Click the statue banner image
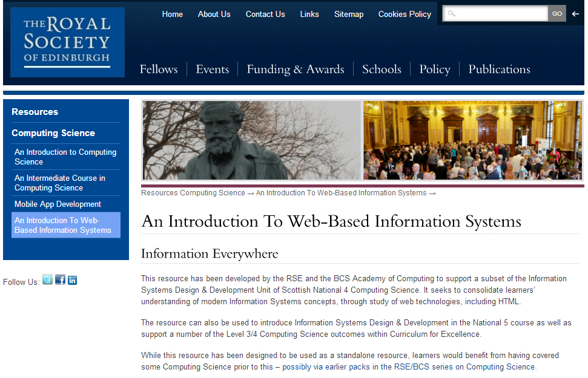 point(251,140)
